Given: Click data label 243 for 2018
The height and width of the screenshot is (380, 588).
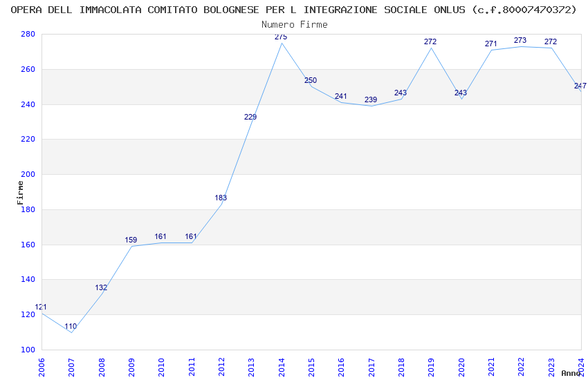Looking at the screenshot, I should point(401,93).
